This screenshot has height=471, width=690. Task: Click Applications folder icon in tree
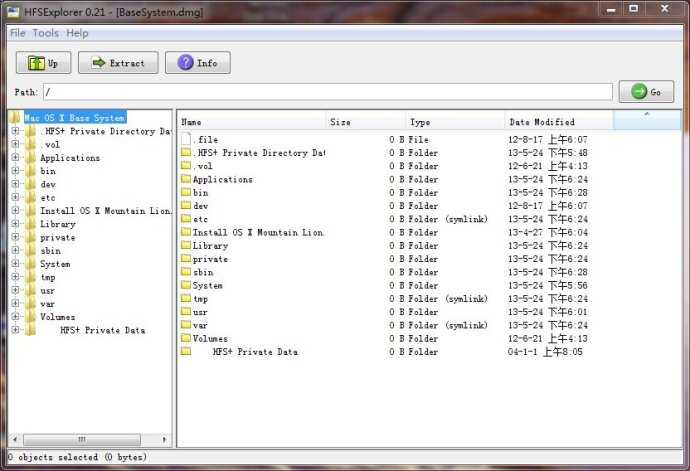(30, 158)
